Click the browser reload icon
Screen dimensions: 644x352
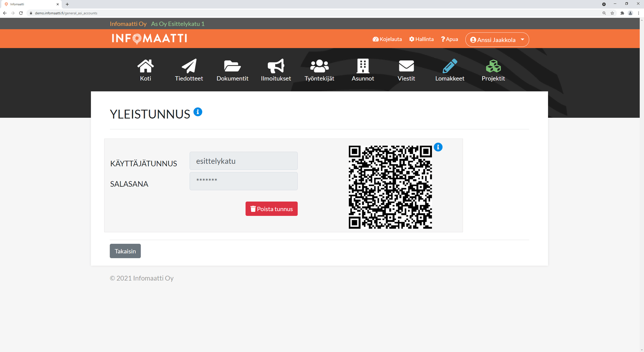(21, 13)
